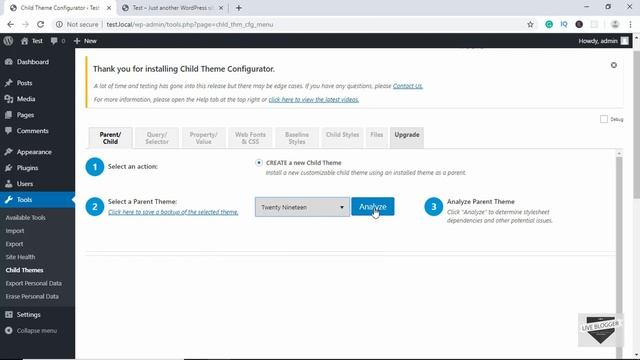Click the Not secure site info icon
The image size is (640, 360).
(x=59, y=24)
